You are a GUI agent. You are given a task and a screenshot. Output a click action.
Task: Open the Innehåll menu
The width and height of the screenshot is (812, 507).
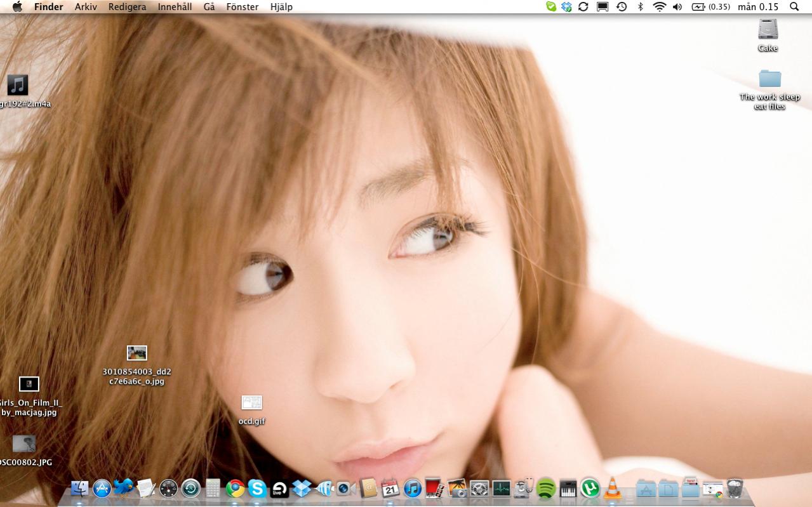(175, 7)
